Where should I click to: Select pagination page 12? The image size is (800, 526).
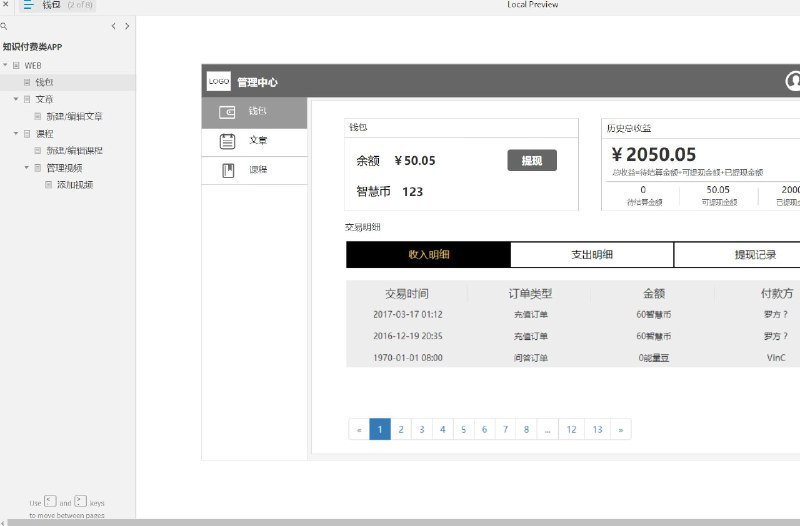pos(571,430)
